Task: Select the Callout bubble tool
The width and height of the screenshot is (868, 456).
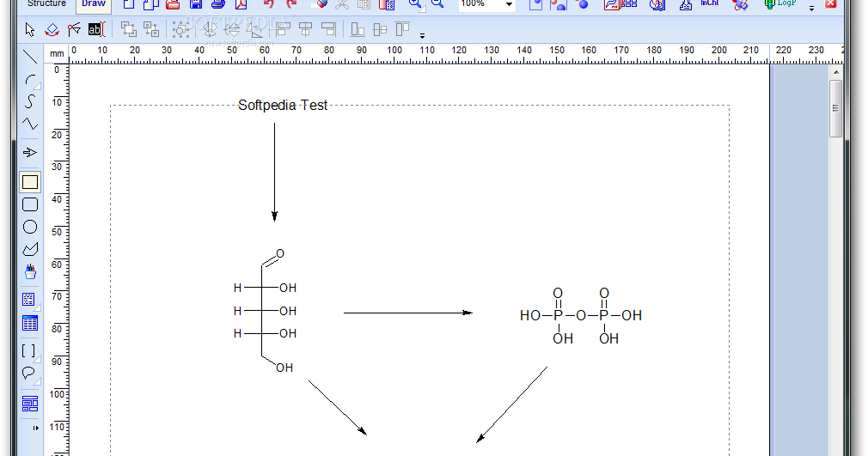Action: click(x=28, y=374)
